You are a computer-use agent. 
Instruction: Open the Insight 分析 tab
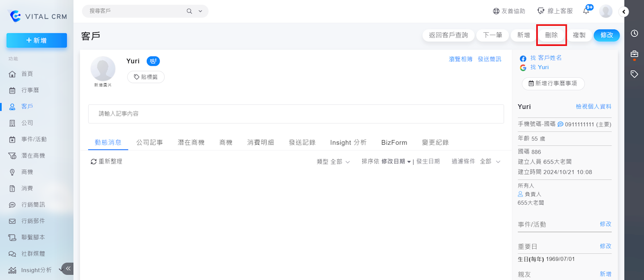coord(348,143)
